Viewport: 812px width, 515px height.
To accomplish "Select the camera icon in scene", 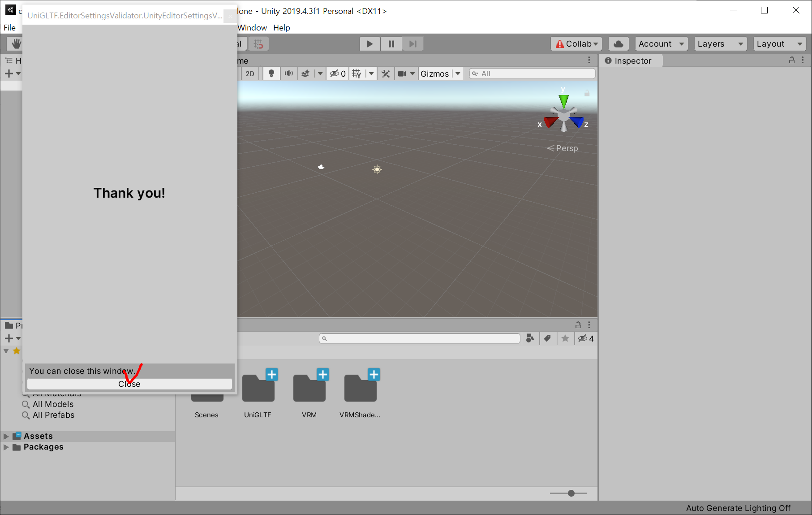I will pyautogui.click(x=321, y=167).
